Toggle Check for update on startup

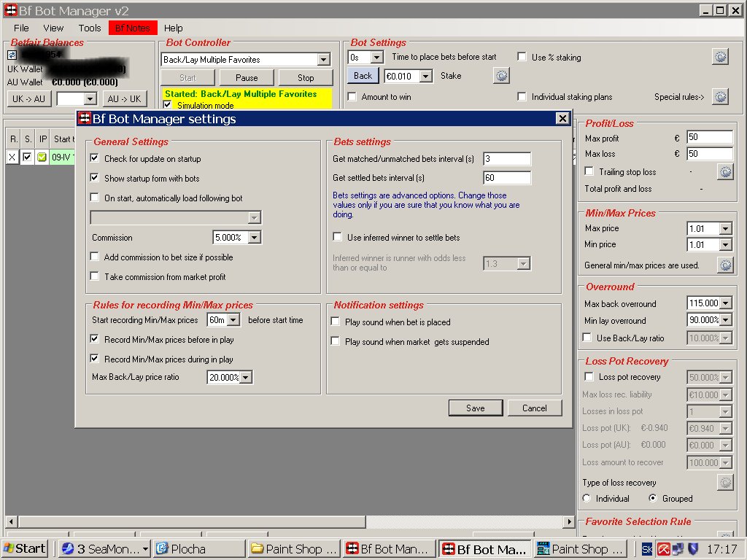coord(95,158)
